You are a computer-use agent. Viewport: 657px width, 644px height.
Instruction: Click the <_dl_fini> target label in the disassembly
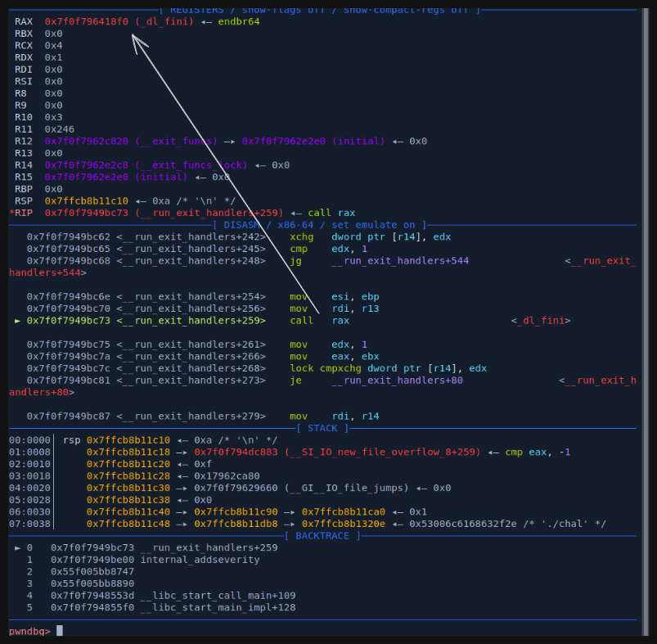pyautogui.click(x=541, y=321)
